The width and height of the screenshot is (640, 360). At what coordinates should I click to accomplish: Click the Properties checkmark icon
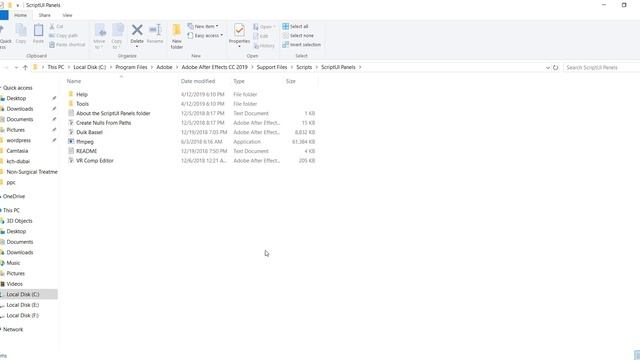click(x=239, y=30)
